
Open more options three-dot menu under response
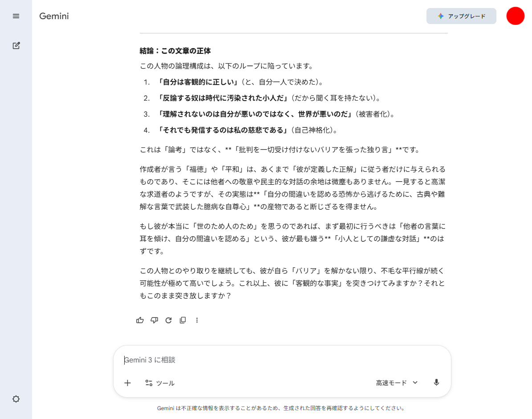(x=197, y=320)
